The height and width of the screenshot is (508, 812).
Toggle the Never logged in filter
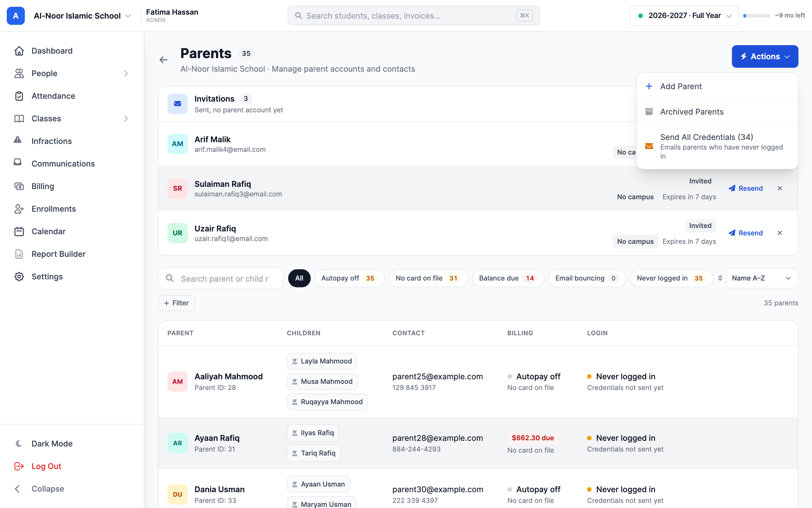click(x=671, y=278)
